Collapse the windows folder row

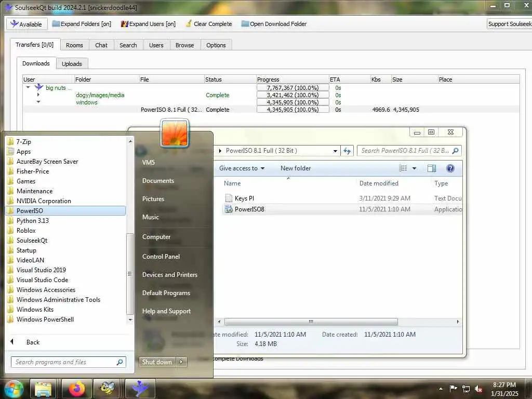[x=38, y=102]
